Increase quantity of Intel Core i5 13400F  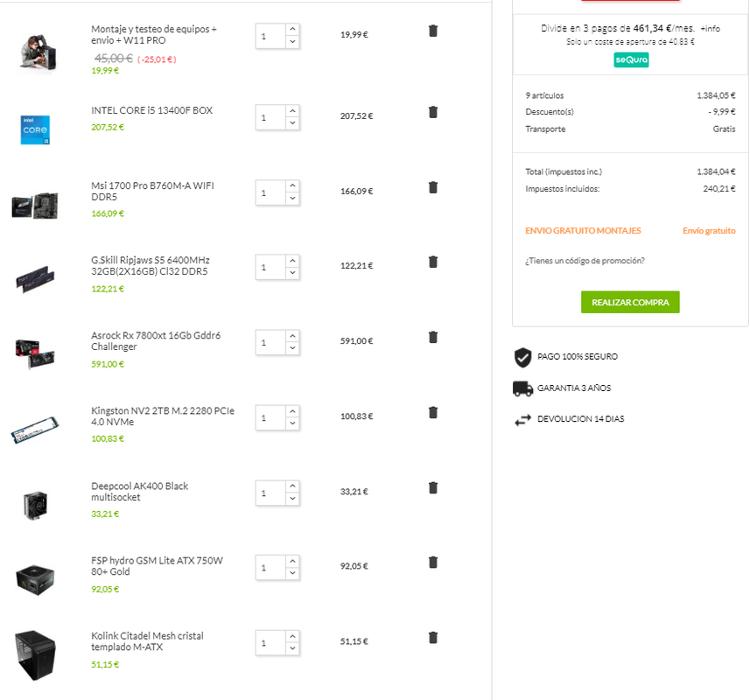pyautogui.click(x=292, y=111)
